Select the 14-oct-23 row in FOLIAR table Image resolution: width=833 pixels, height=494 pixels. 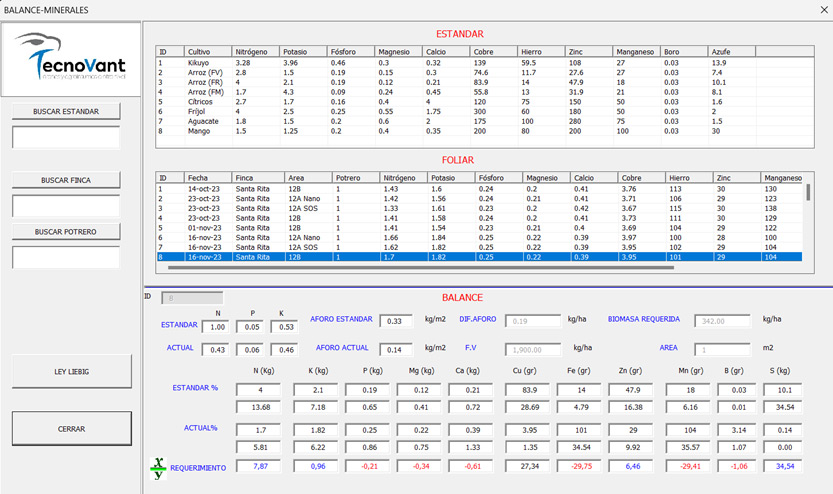[x=479, y=189]
